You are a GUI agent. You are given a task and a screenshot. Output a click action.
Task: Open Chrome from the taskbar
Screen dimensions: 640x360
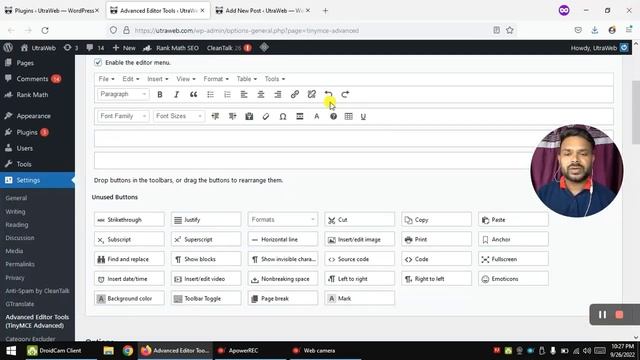pyautogui.click(x=128, y=351)
